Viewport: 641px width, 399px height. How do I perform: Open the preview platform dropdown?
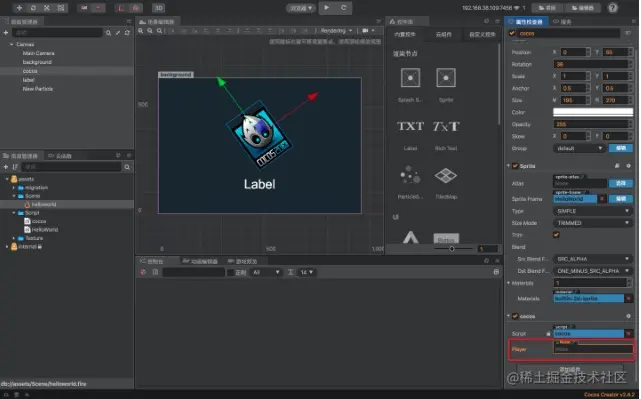[301, 8]
